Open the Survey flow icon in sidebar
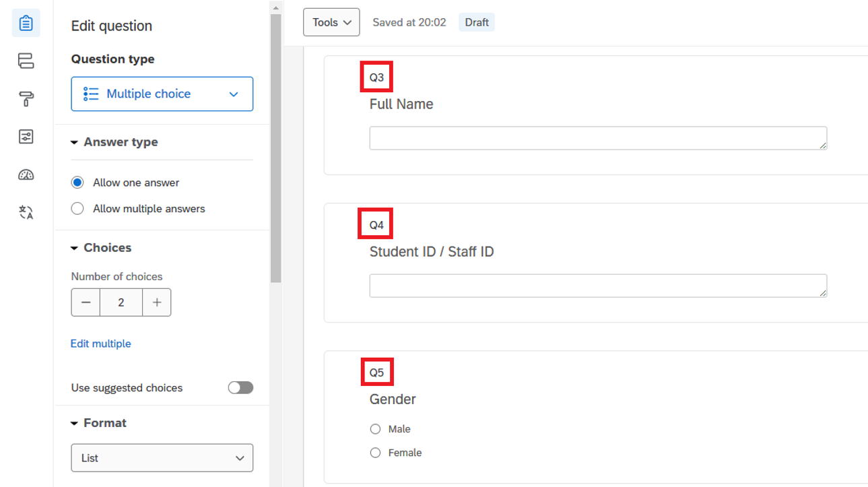 click(26, 61)
